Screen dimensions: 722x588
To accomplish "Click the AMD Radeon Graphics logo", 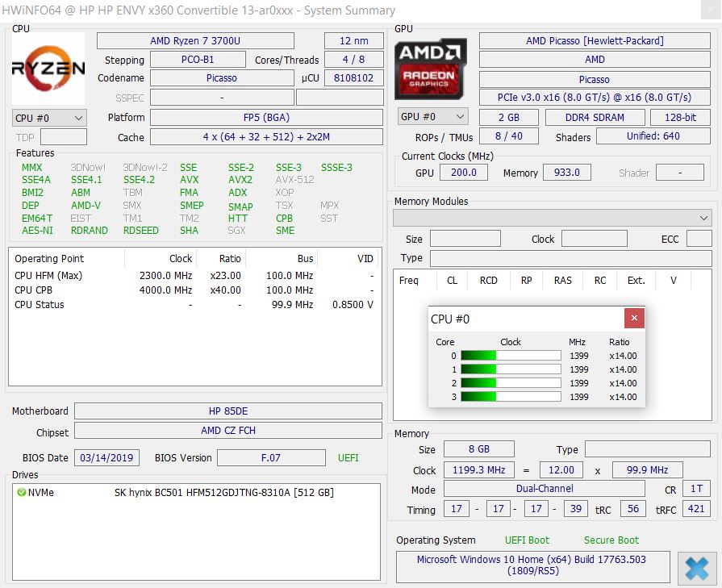I will [430, 69].
